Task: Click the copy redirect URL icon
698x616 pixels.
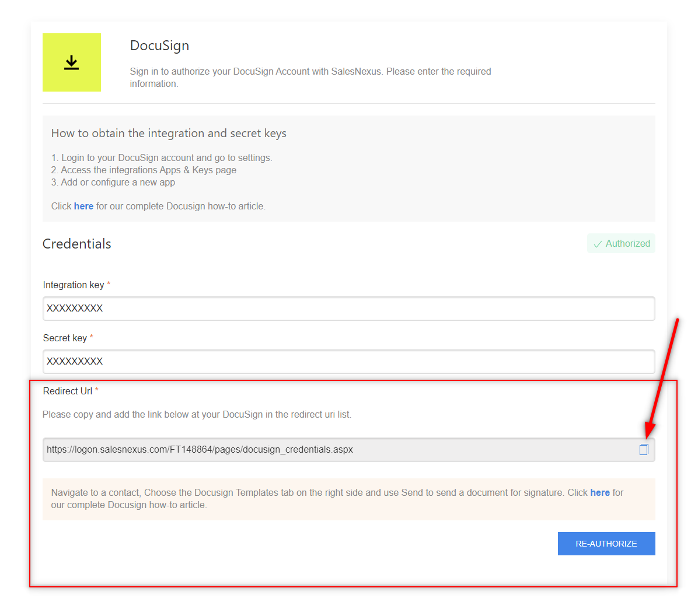Action: point(643,450)
